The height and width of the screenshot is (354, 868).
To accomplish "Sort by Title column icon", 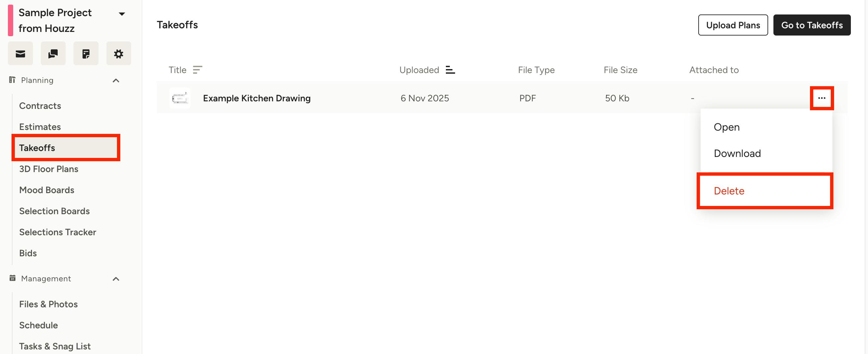I will click(x=197, y=70).
